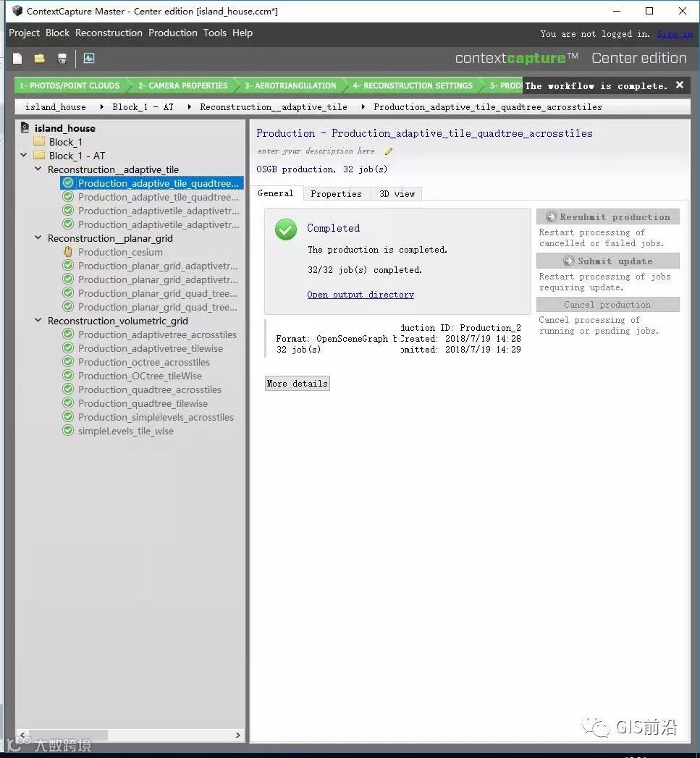Go to workflow step 2 Camera Properties
This screenshot has height=758, width=700.
point(182,85)
